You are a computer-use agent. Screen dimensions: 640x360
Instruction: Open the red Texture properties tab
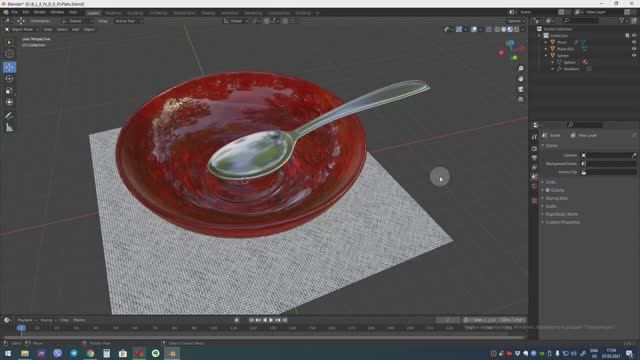click(534, 200)
